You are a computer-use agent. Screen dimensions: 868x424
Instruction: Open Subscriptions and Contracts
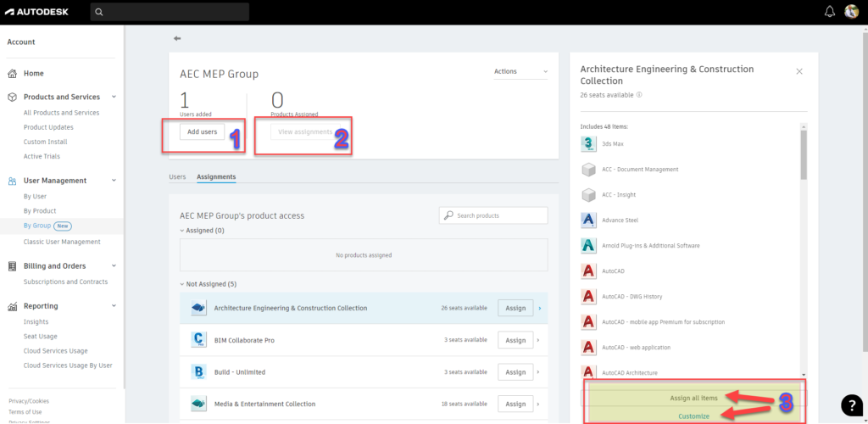click(x=65, y=282)
